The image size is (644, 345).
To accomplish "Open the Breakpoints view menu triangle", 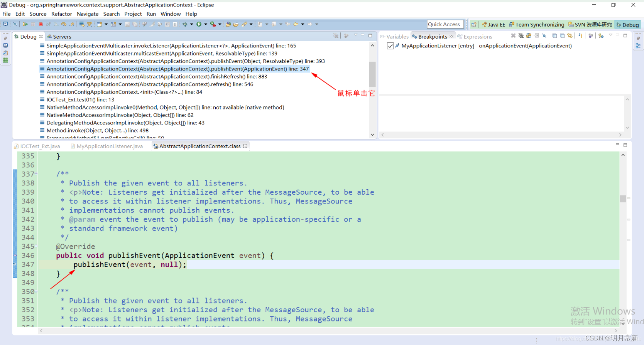I will click(611, 35).
